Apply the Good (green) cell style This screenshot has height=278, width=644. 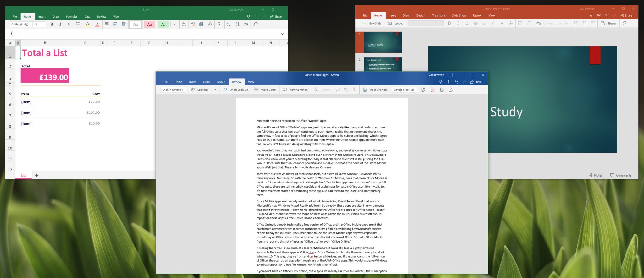(163, 24)
